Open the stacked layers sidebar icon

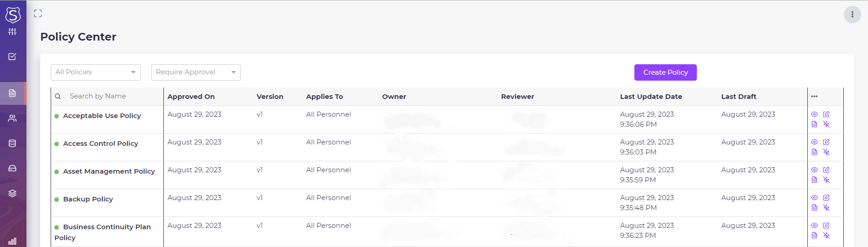(x=12, y=193)
